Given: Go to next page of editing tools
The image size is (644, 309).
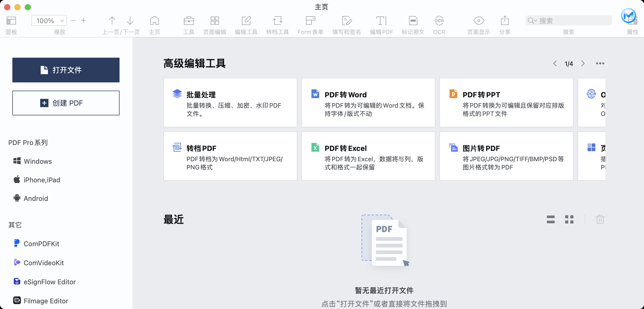Looking at the screenshot, I should (x=583, y=63).
